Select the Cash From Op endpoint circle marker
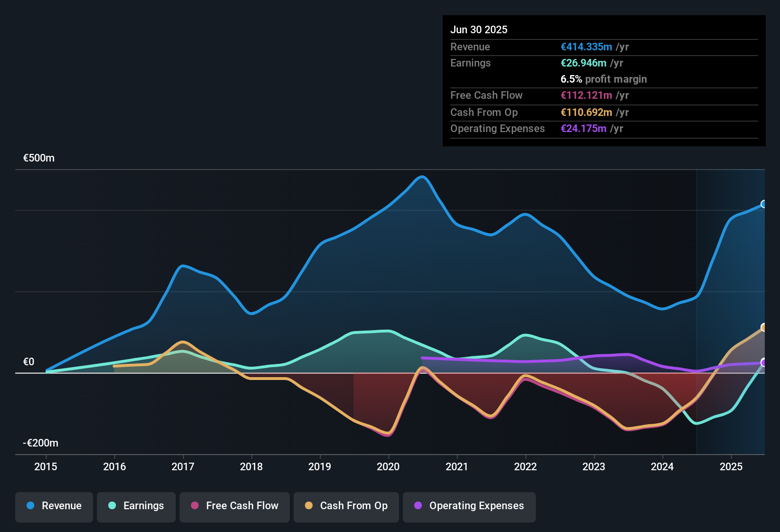The image size is (780, 532). [763, 326]
